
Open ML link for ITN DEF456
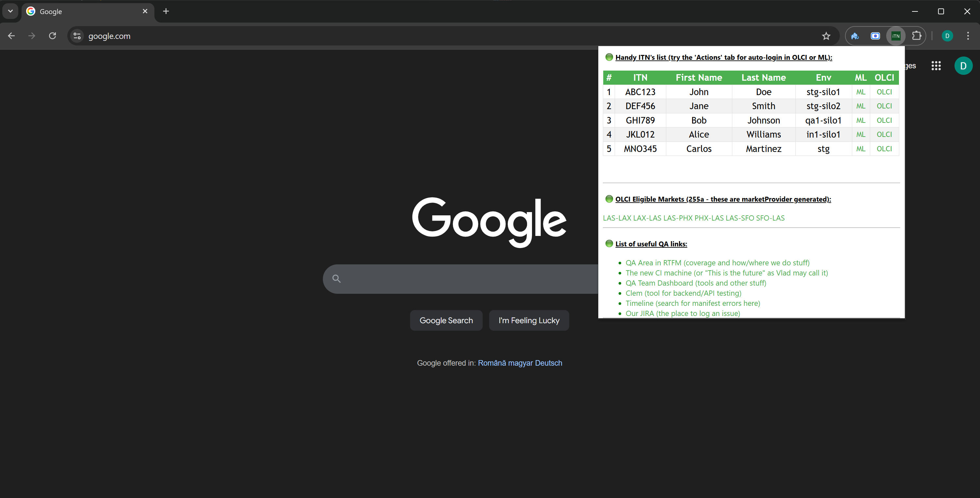860,106
